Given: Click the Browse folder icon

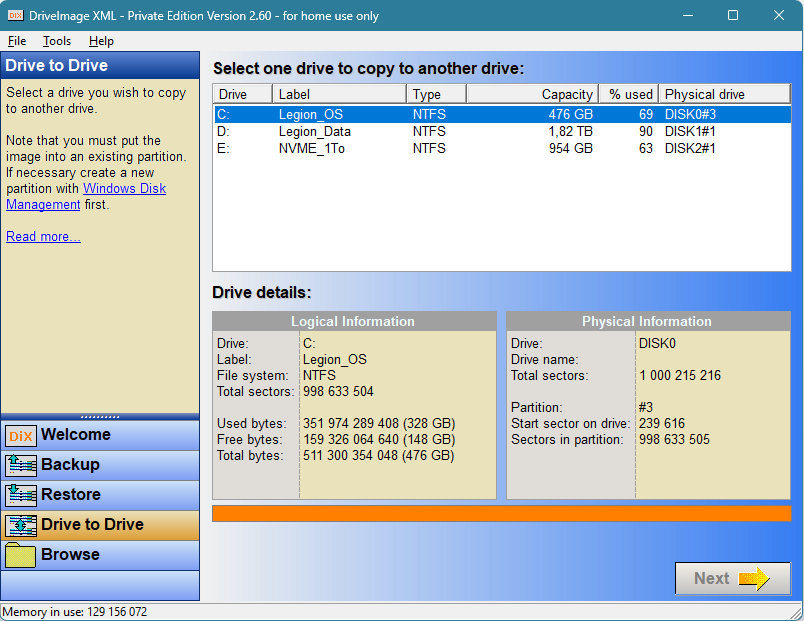Looking at the screenshot, I should click(21, 555).
